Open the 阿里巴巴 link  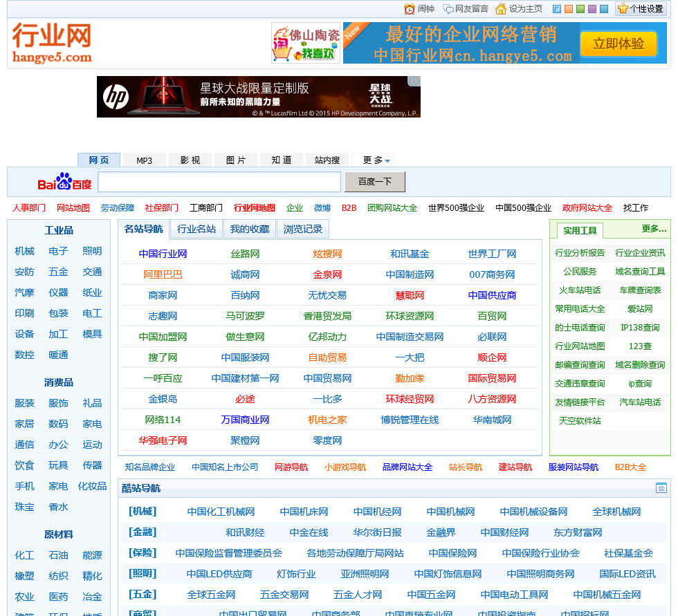[163, 274]
